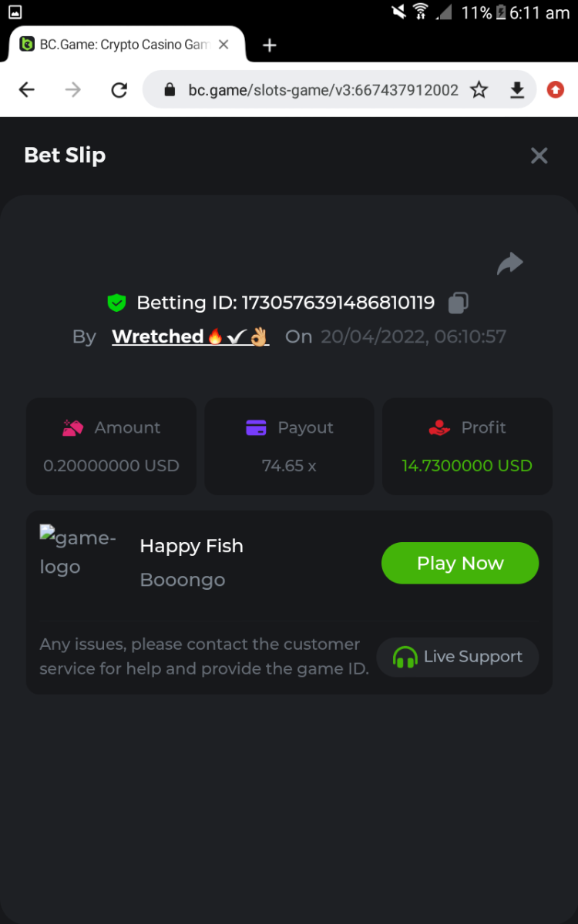The height and width of the screenshot is (924, 578).
Task: Reload the page
Action: tap(119, 90)
